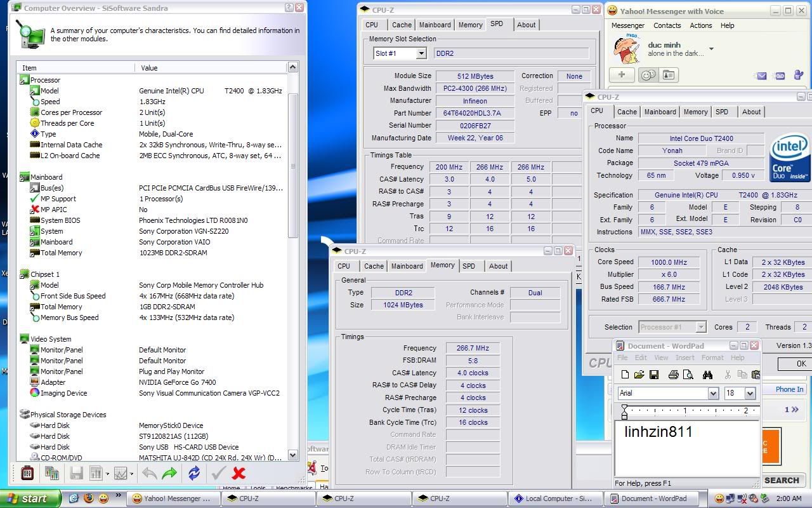812x508 pixels.
Task: Switch to the Cache tab in the CPU-Z SPD window
Action: pos(402,25)
